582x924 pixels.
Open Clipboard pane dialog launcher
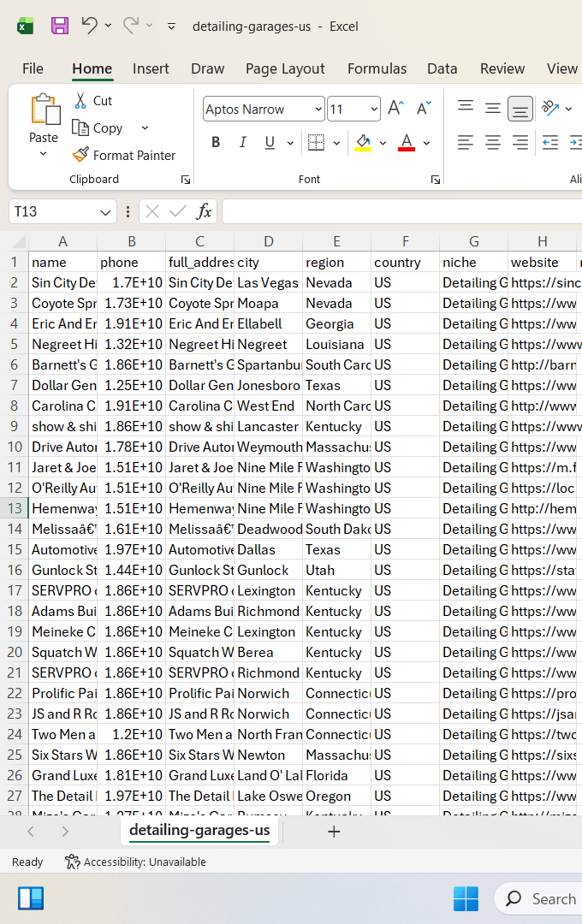pyautogui.click(x=186, y=180)
